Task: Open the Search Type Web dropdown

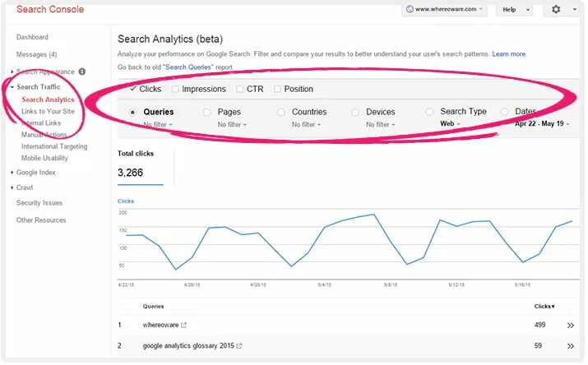Action: click(x=450, y=123)
